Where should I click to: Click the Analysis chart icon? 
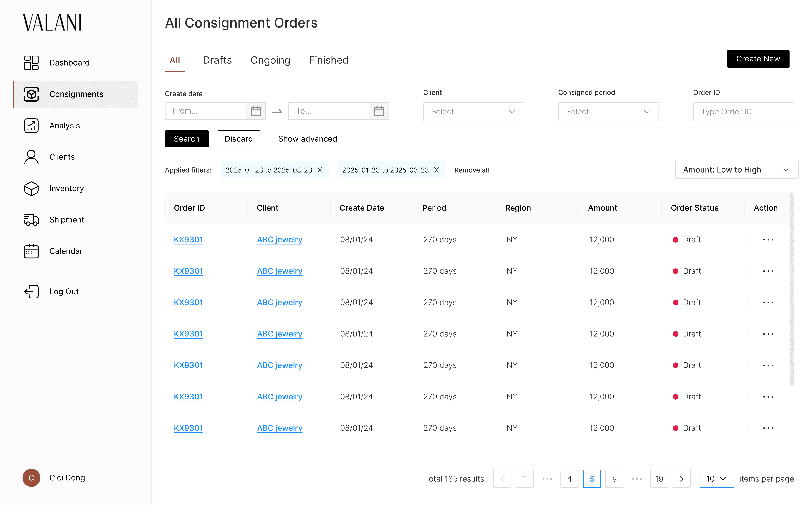(31, 126)
